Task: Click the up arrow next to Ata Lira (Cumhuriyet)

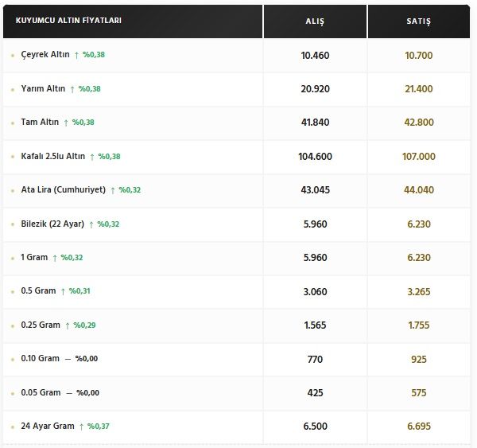Action: coord(113,190)
